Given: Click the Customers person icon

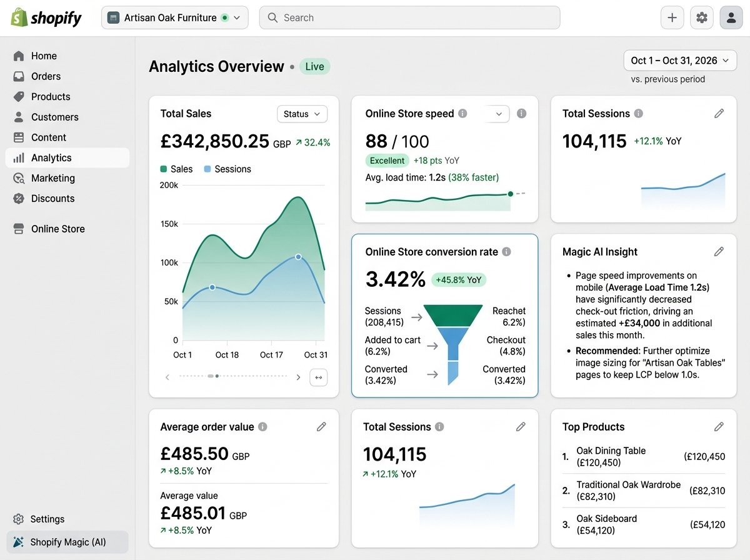Looking at the screenshot, I should (x=19, y=117).
